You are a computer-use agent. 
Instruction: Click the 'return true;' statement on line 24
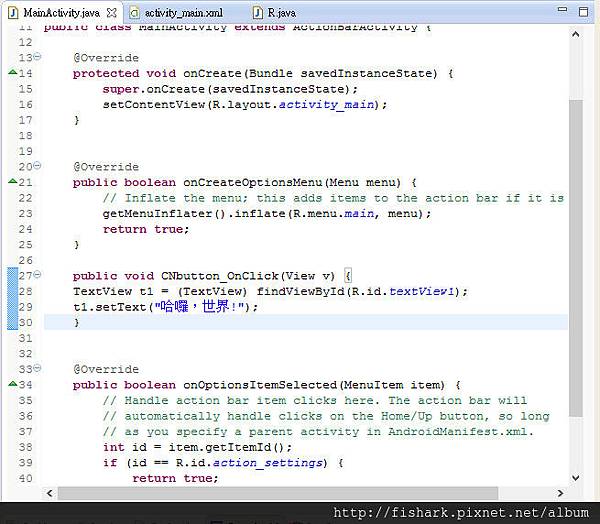(146, 229)
